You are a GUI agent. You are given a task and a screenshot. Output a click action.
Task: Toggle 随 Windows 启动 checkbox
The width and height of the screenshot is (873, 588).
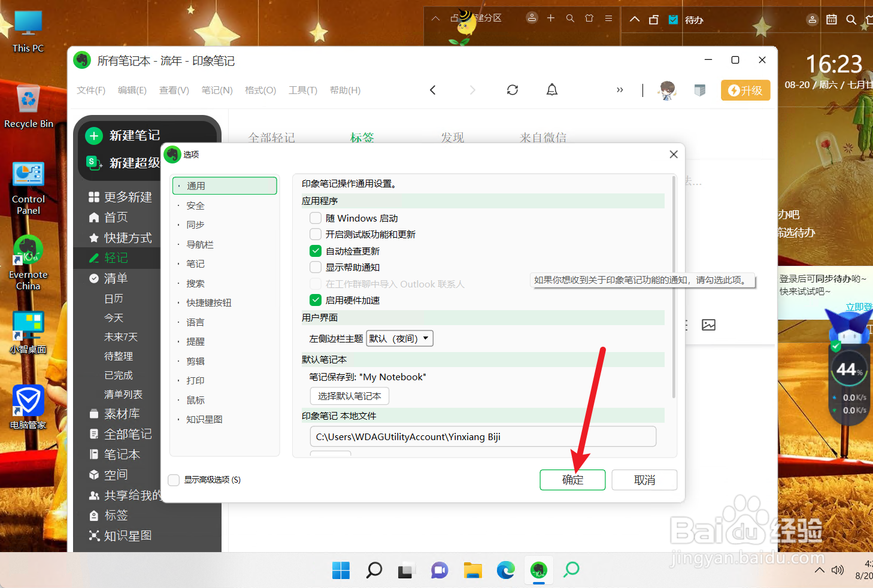[x=316, y=218]
